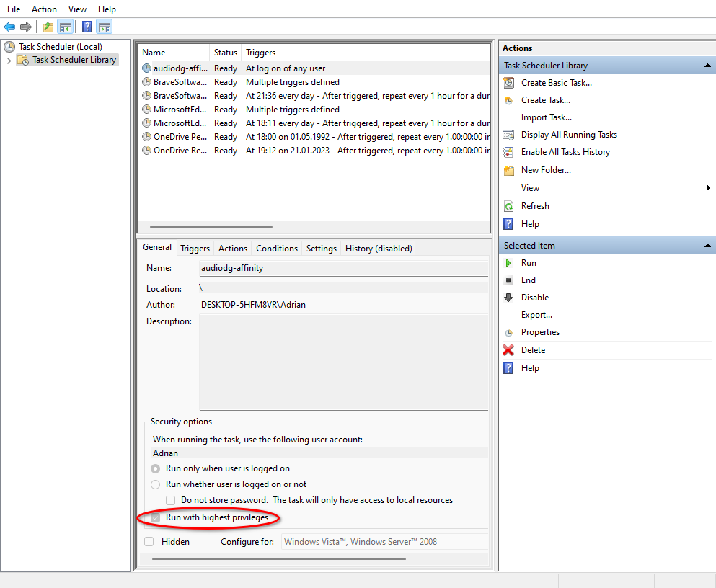The width and height of the screenshot is (716, 588).
Task: Click the Create Basic Task icon
Action: (509, 82)
